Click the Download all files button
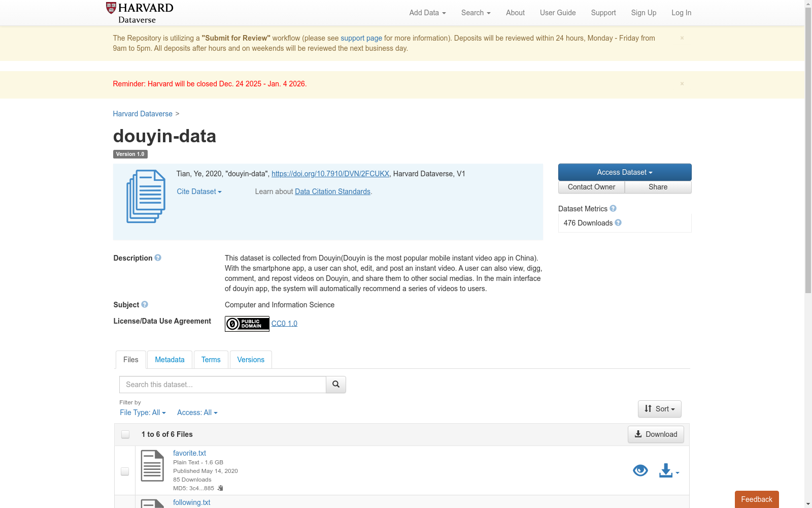The width and height of the screenshot is (812, 508). [656, 434]
